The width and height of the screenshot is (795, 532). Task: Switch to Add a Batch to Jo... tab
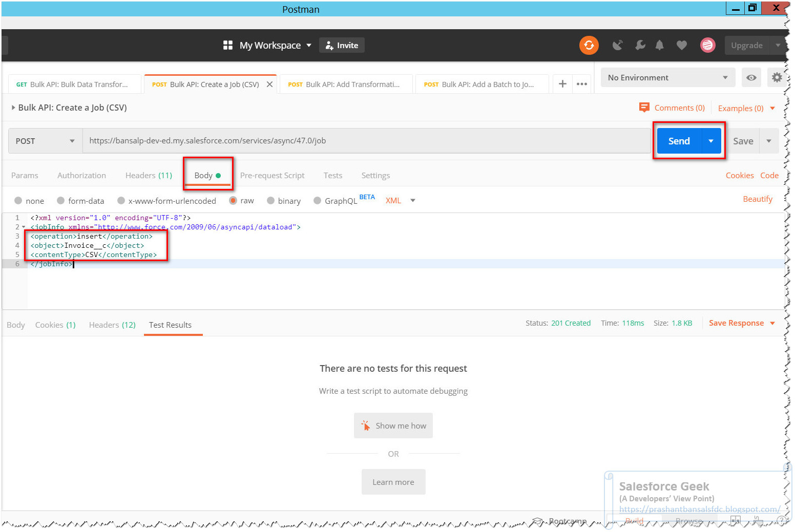[482, 84]
